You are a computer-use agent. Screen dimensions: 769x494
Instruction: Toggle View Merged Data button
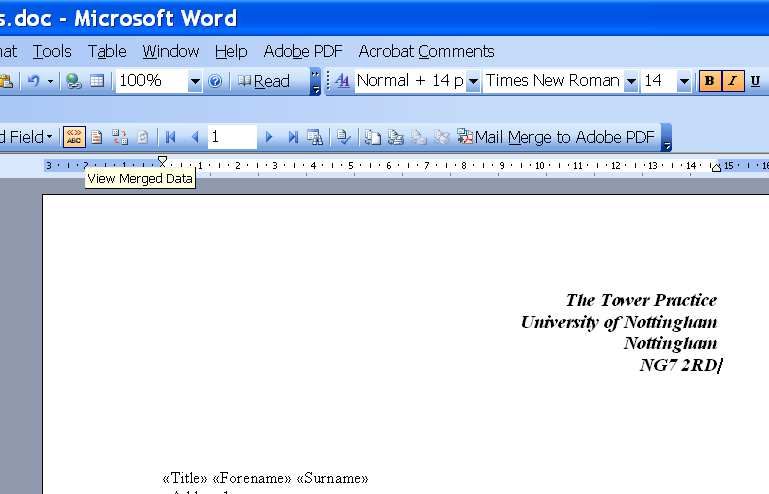point(74,137)
